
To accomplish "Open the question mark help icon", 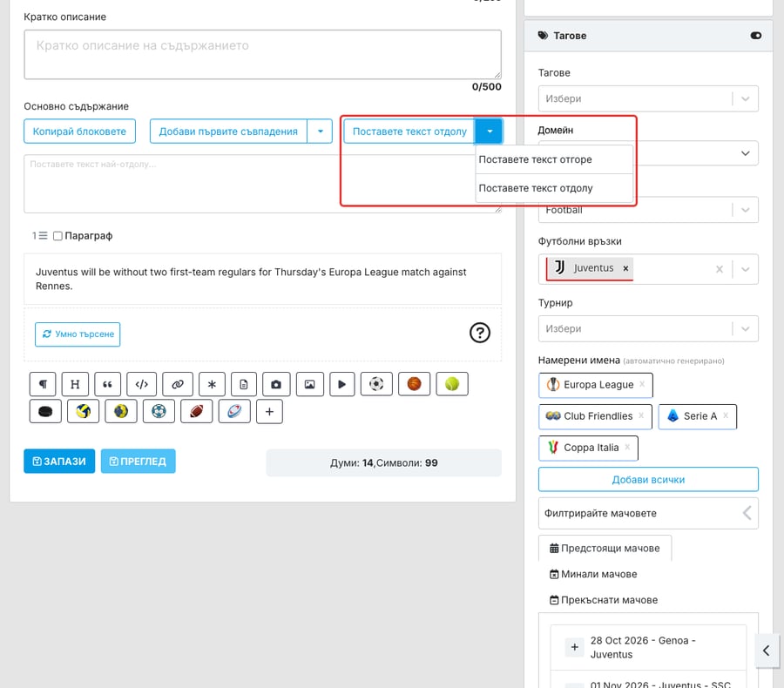I will click(480, 333).
